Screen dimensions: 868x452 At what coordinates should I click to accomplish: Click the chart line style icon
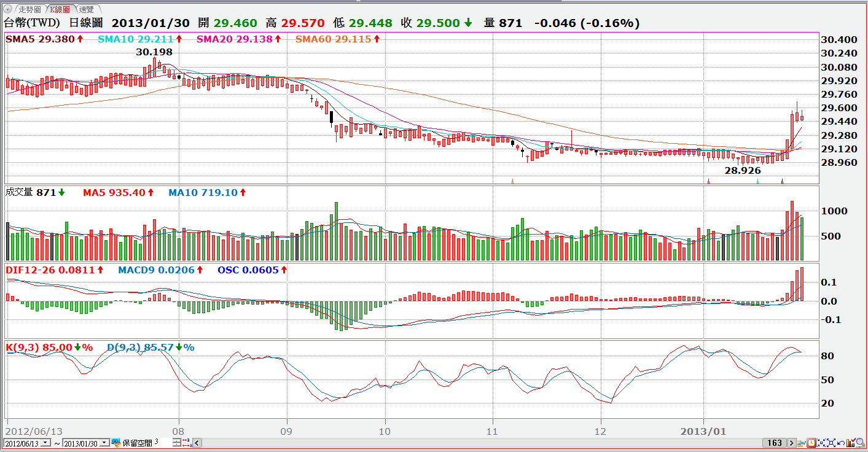pyautogui.click(x=801, y=443)
